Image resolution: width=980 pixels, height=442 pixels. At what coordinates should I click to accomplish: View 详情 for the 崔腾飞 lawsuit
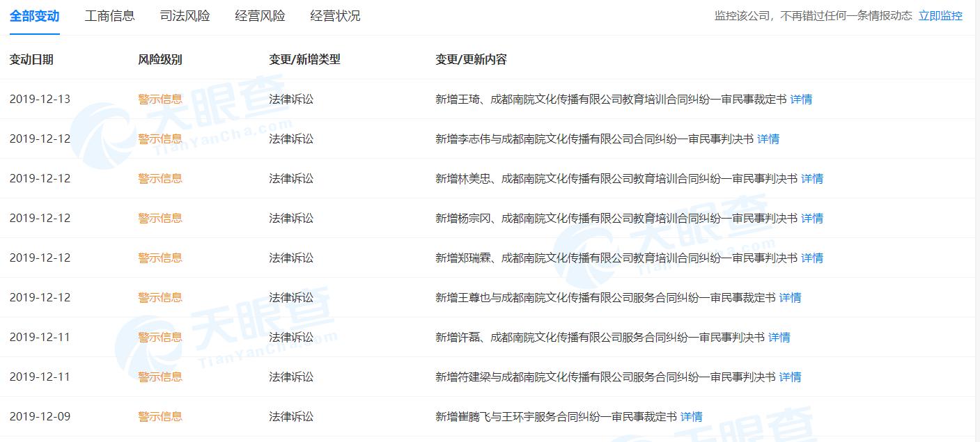tap(692, 417)
